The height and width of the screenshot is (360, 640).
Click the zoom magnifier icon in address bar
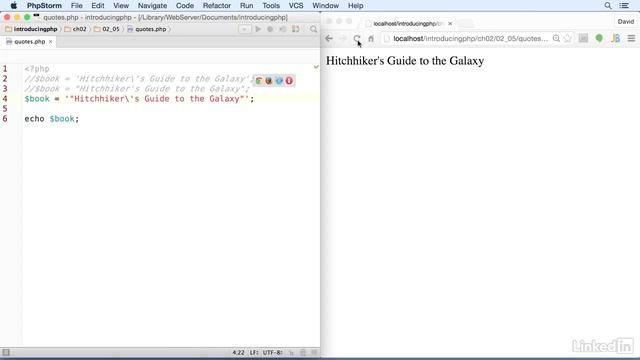tap(556, 38)
